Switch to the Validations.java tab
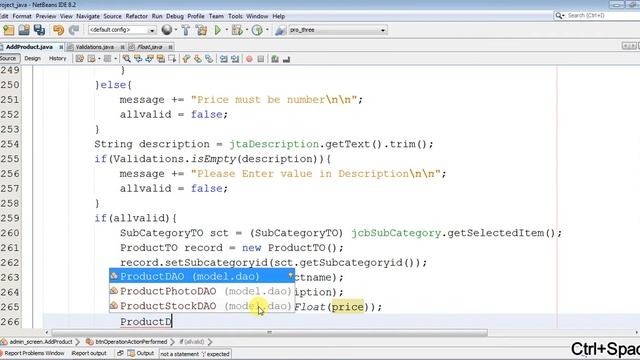This screenshot has height=360, width=640. [94, 47]
